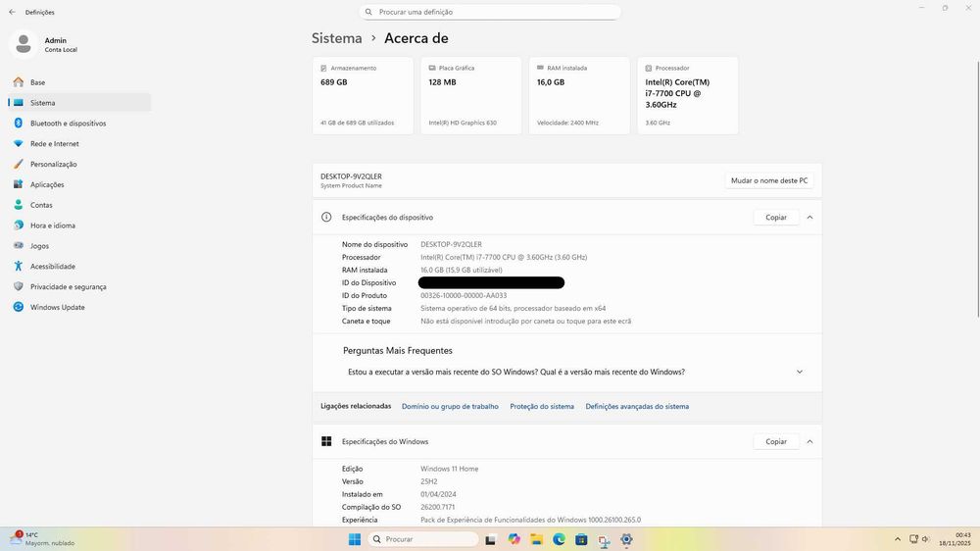Click the info icon by Especificações do dispositivo

tap(326, 218)
